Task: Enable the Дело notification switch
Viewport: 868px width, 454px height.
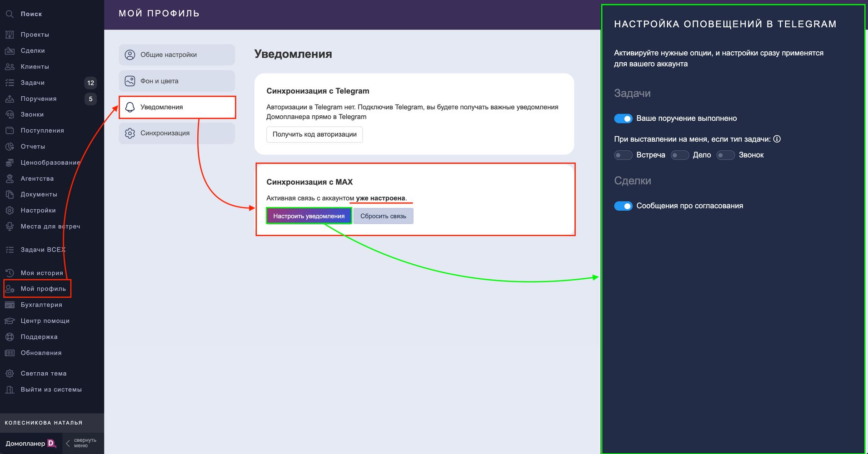Action: 680,155
